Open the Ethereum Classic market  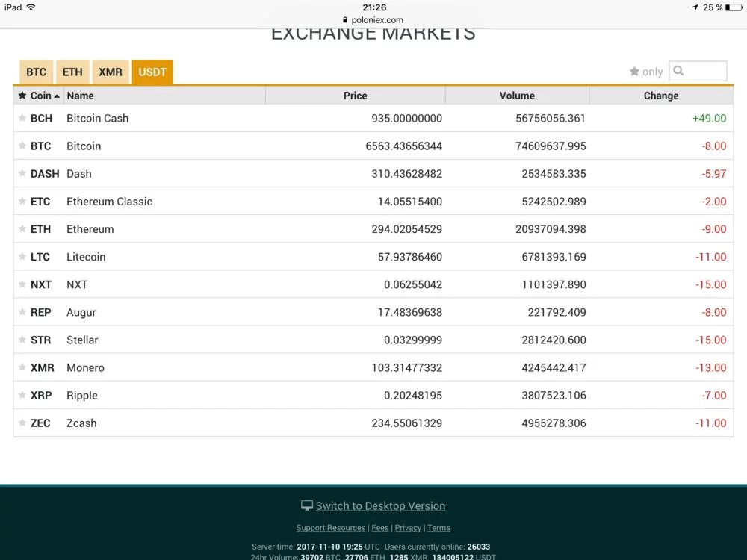[110, 201]
